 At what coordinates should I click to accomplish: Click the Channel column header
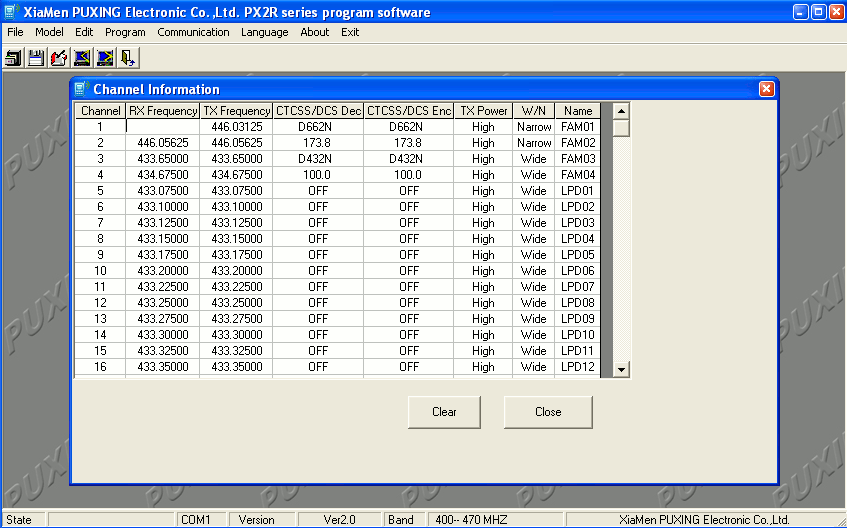100,111
